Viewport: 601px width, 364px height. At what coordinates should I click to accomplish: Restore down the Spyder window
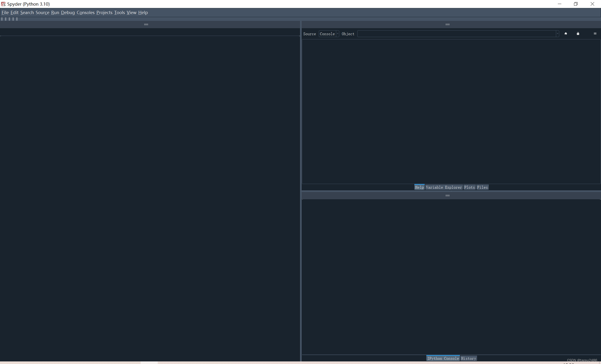point(576,4)
